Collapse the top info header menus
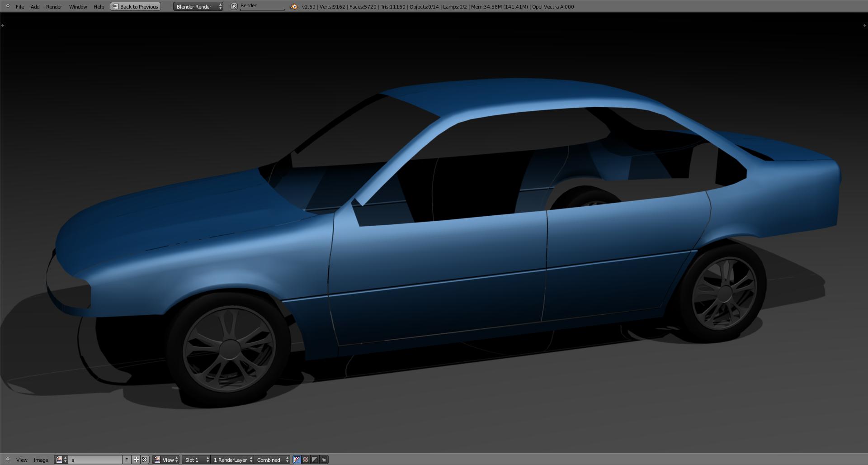The height and width of the screenshot is (465, 868). (x=8, y=6)
